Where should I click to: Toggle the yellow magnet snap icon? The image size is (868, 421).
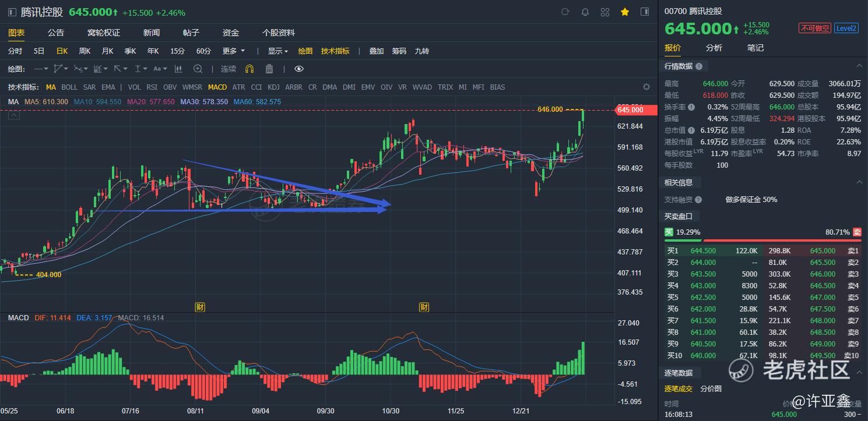click(249, 69)
